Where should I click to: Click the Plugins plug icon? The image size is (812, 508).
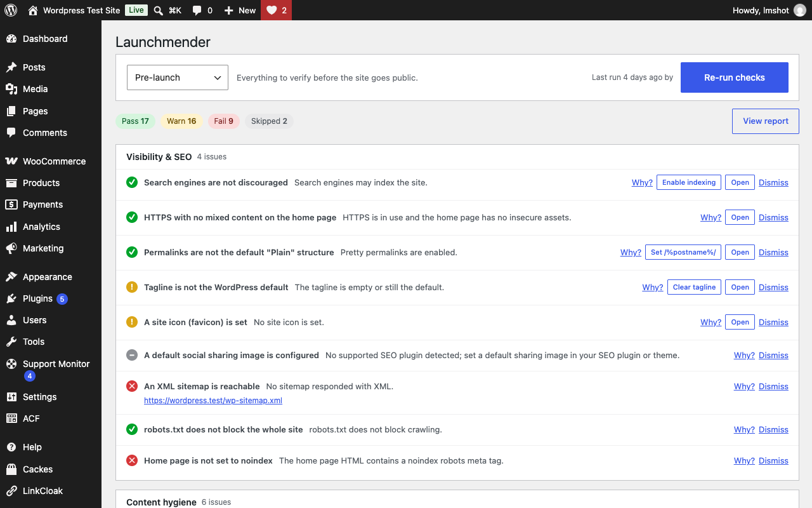11,298
